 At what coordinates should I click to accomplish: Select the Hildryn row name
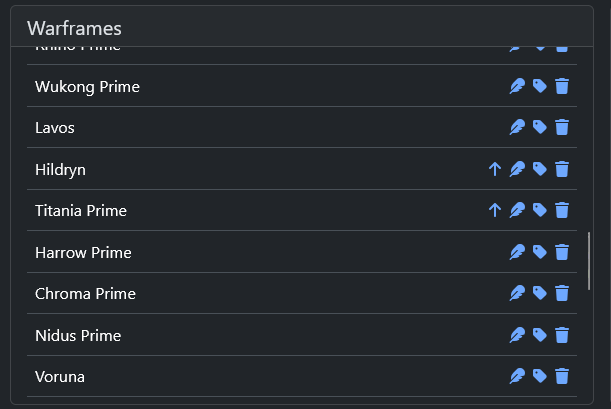60,170
